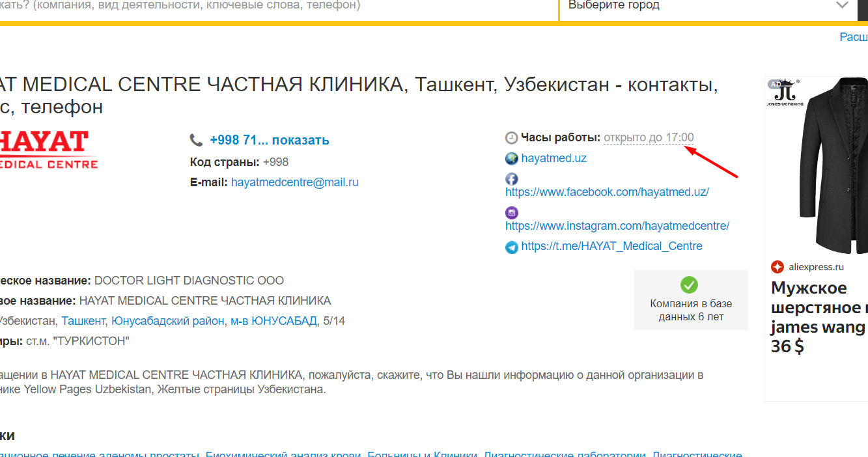Click the Диагностические лаборатории category link
Image resolution: width=868 pixels, height=457 pixels.
pos(565,456)
